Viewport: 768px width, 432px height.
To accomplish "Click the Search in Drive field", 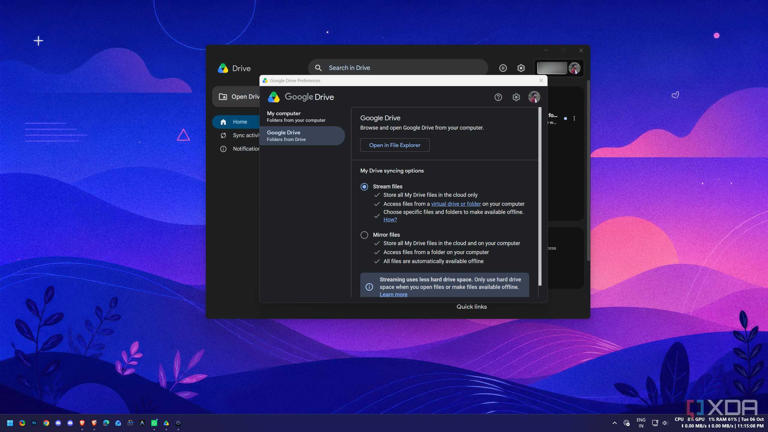I will click(x=398, y=68).
